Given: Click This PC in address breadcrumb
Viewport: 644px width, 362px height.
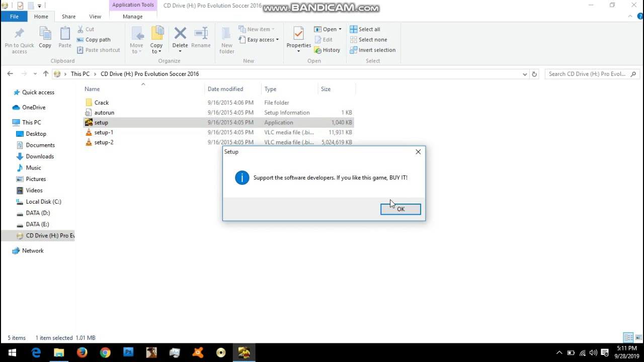Looking at the screenshot, I should click(x=80, y=74).
